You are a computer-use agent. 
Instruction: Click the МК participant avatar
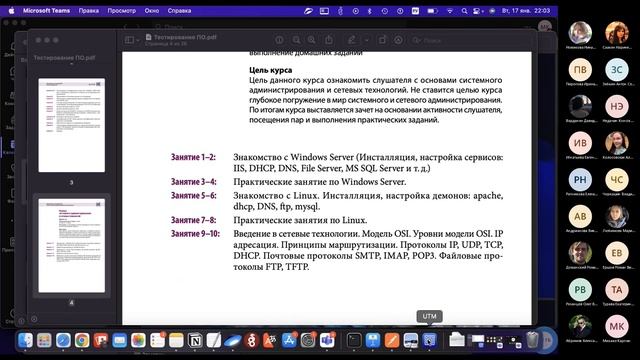[617, 327]
